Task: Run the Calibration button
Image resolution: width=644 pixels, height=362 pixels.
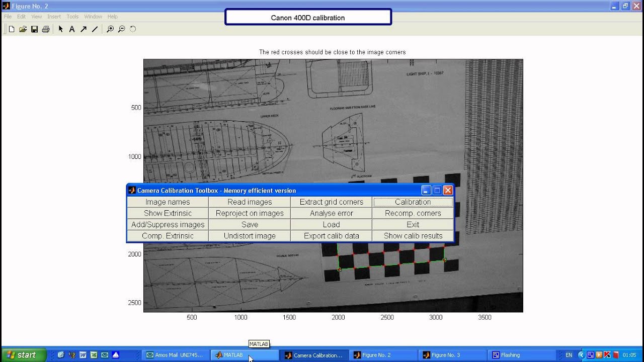Action: (413, 202)
